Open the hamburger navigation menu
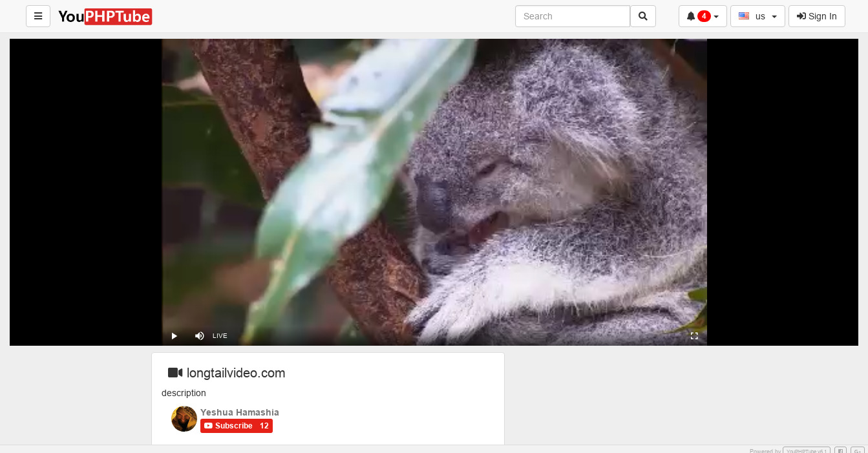This screenshot has width=868, height=453. pyautogui.click(x=38, y=16)
